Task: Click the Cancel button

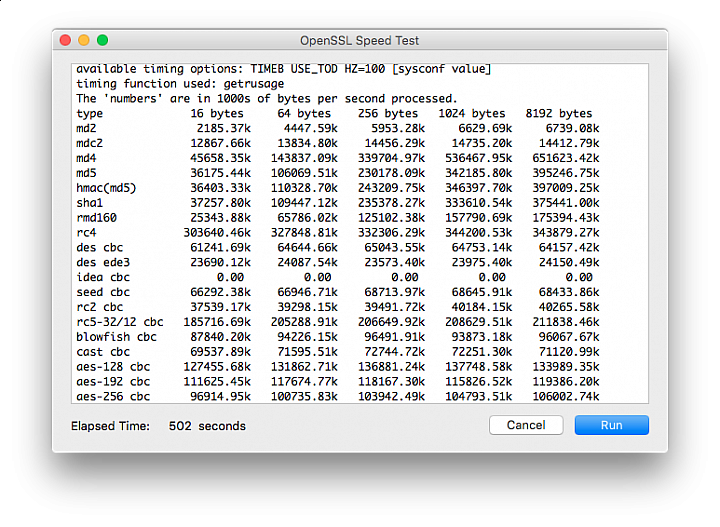Action: (526, 425)
